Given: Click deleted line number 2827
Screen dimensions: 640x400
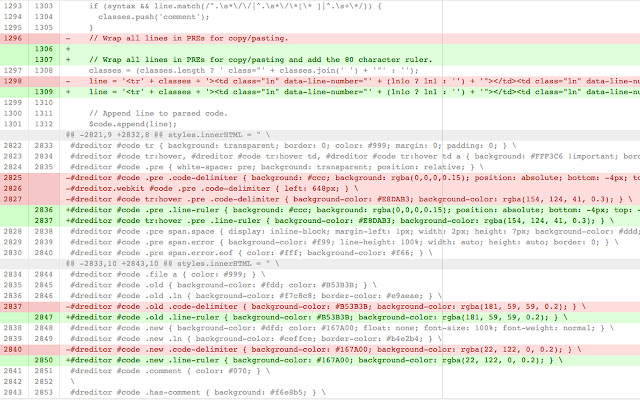Looking at the screenshot, I should (x=13, y=199).
